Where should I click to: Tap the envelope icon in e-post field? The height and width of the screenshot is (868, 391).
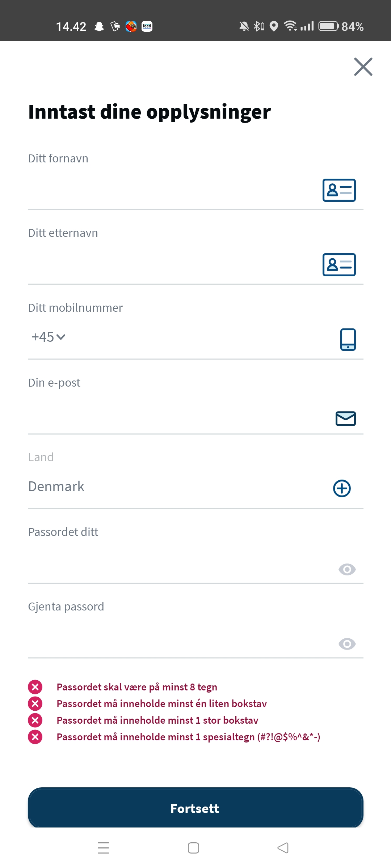(345, 418)
